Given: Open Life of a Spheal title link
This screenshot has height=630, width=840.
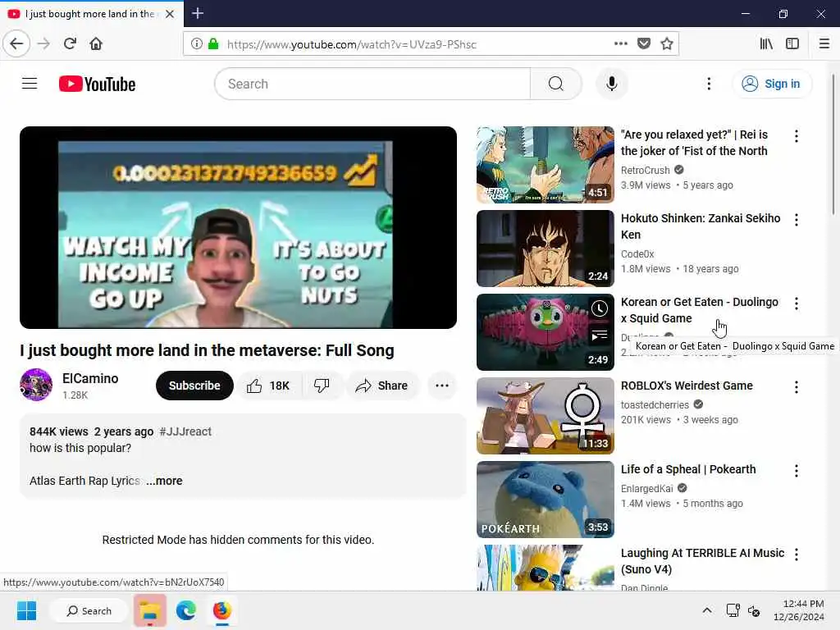Looking at the screenshot, I should coord(688,469).
